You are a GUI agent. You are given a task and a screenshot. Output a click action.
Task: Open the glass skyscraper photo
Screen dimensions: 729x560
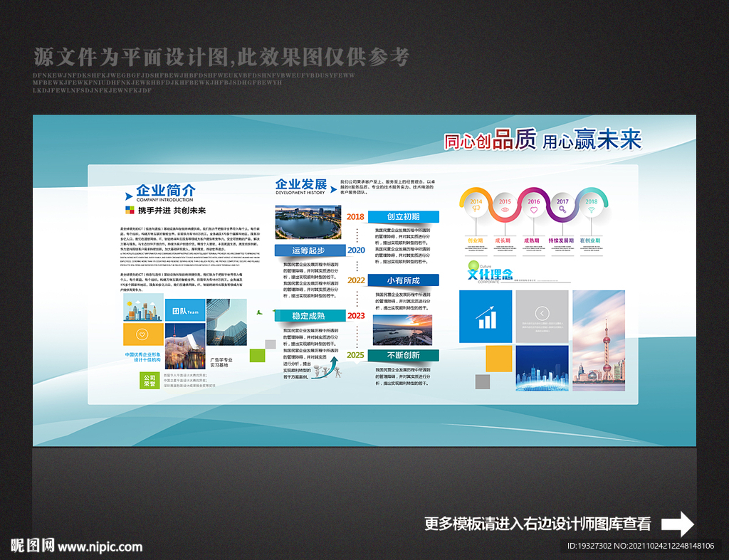226,322
